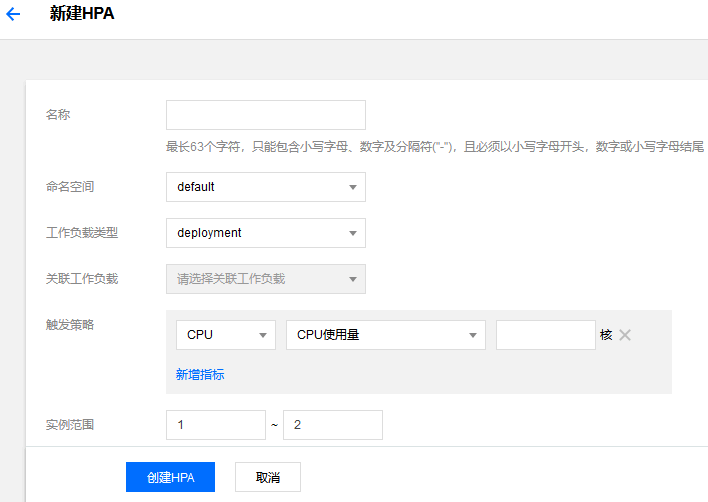Go back using the blue arrow icon
The height and width of the screenshot is (502, 708).
tap(13, 14)
